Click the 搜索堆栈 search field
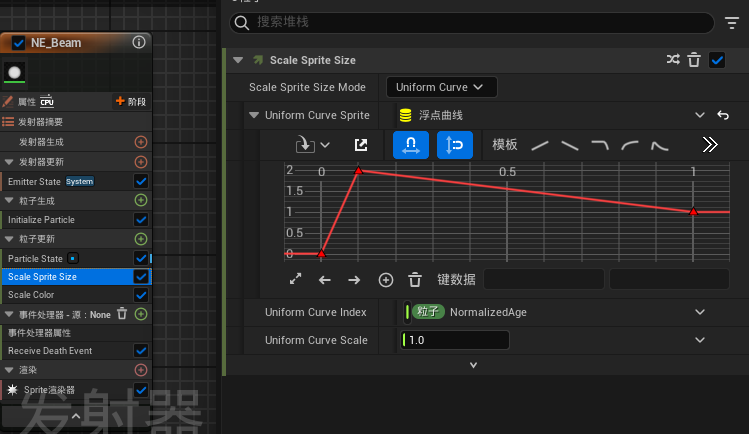This screenshot has height=434, width=749. (x=472, y=22)
